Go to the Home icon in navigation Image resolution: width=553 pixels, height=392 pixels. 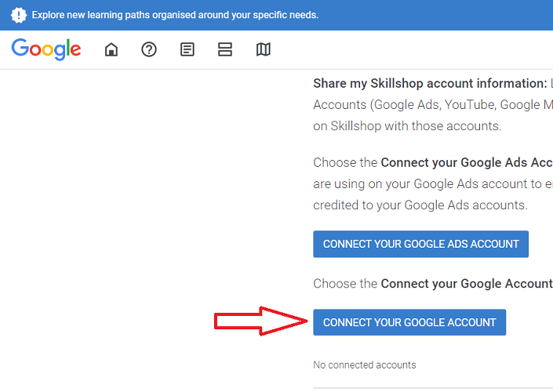[x=111, y=49]
